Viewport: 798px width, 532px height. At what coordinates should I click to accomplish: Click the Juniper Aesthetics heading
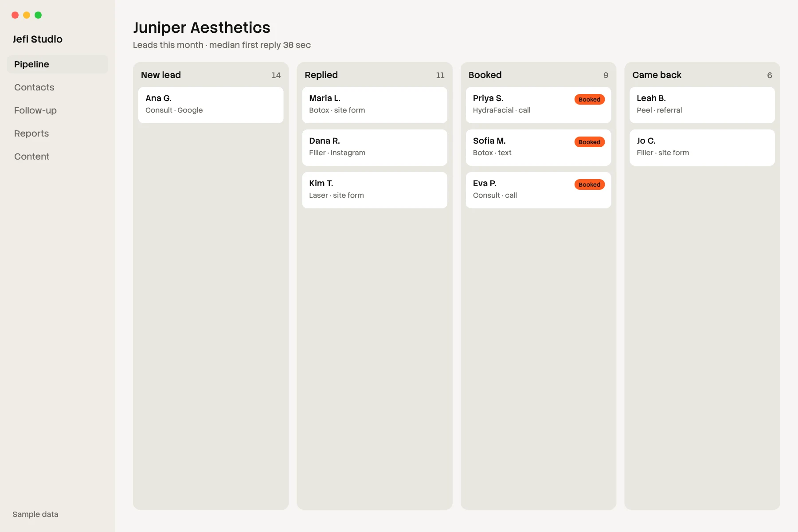(x=202, y=27)
